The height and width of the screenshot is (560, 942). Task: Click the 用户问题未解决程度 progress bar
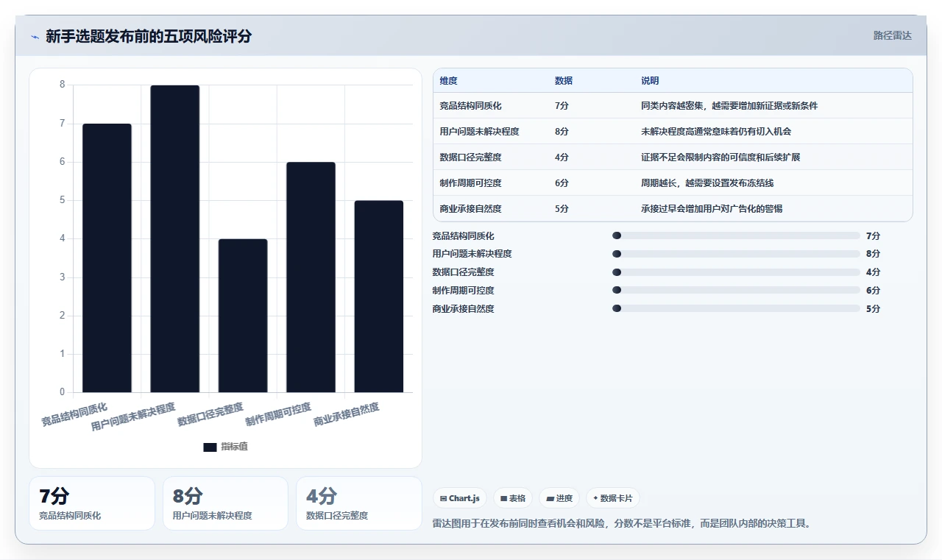click(x=736, y=254)
